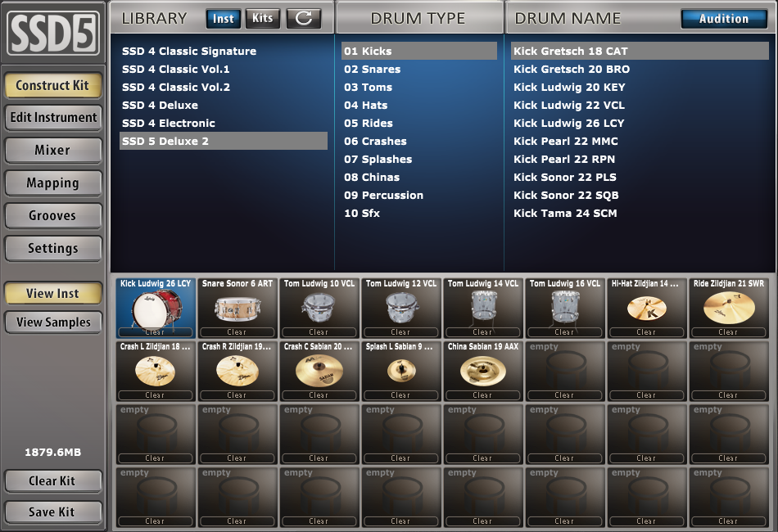
Task: Select SSD 4 Classic Vol.1 library
Action: pos(224,69)
